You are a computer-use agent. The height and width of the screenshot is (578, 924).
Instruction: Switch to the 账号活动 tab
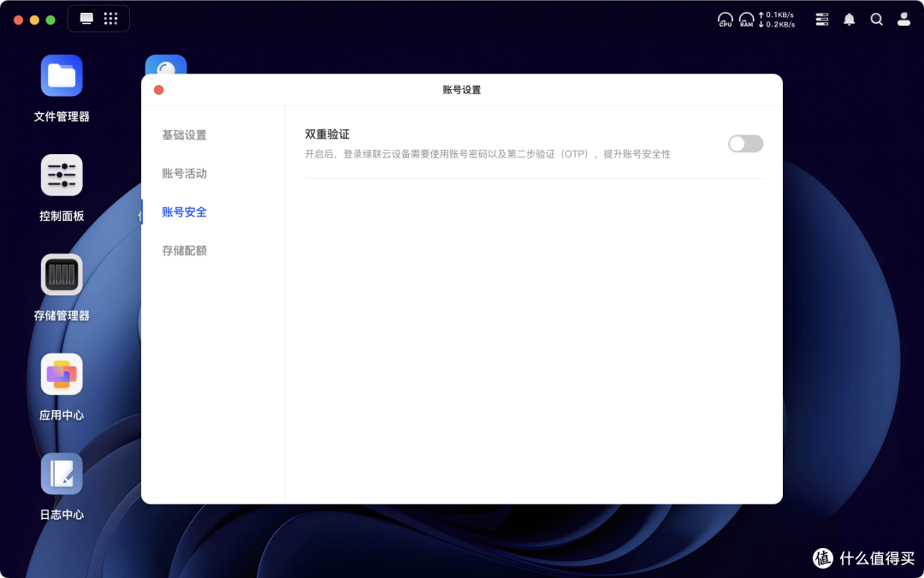point(185,173)
